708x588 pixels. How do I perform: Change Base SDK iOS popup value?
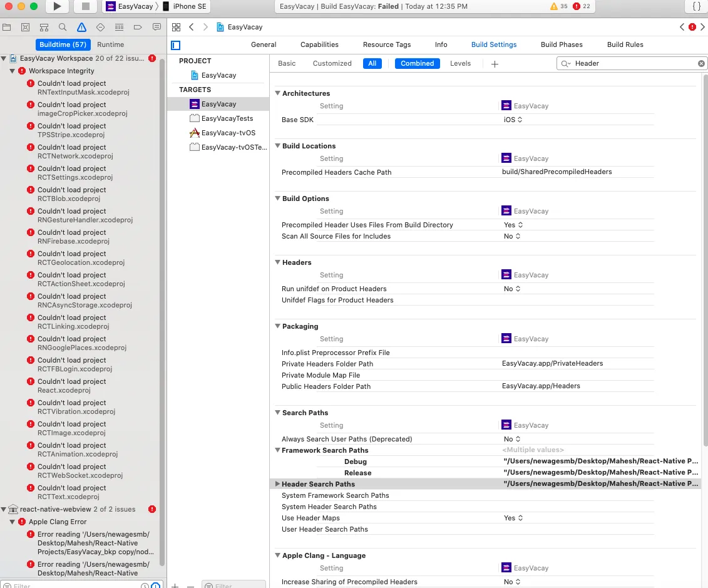(513, 120)
